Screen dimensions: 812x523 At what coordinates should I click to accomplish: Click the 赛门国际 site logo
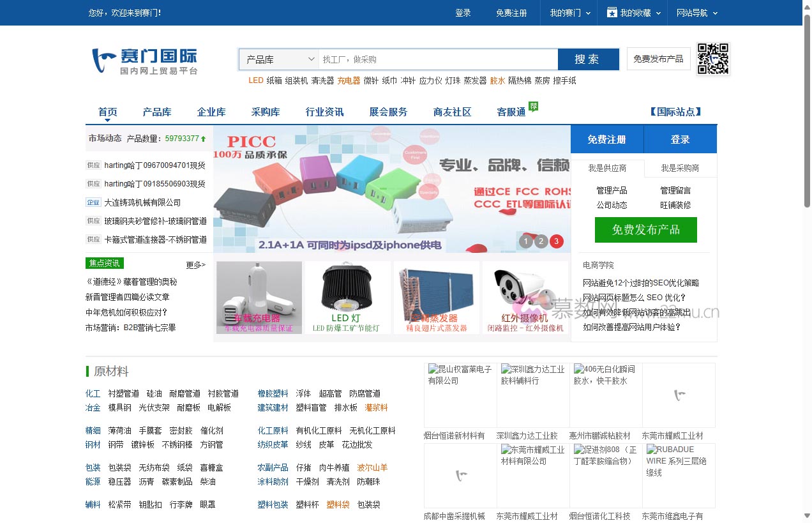[x=145, y=61]
